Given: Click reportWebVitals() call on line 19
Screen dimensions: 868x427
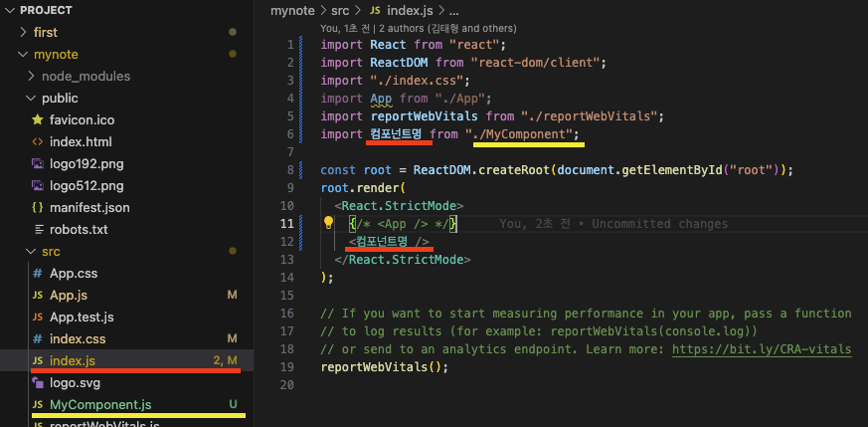Looking at the screenshot, I should point(384,367).
